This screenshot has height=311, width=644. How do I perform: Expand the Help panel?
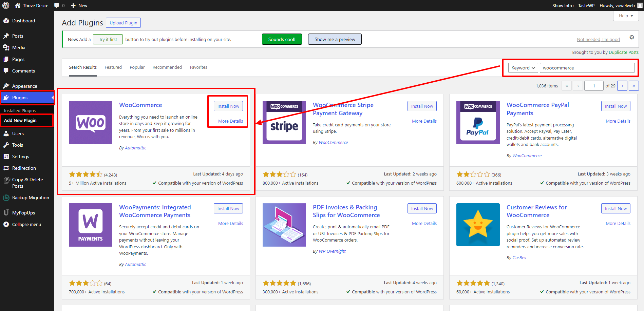coord(626,16)
